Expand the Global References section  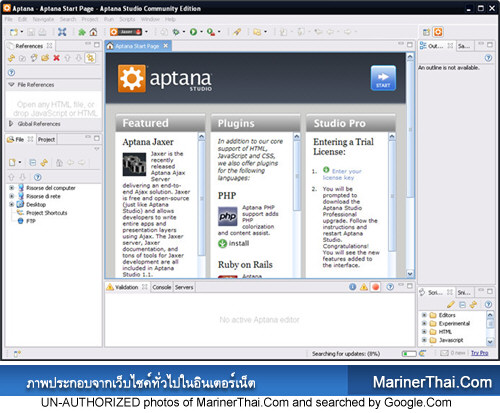(11, 124)
